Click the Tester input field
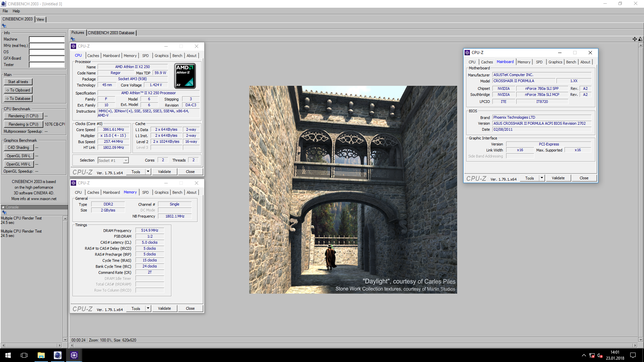The width and height of the screenshot is (644, 362). click(x=47, y=65)
